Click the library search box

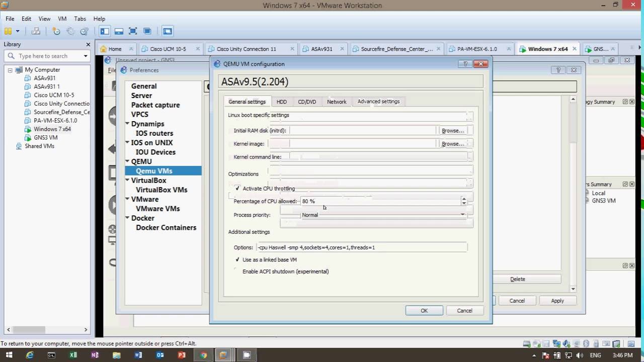46,56
